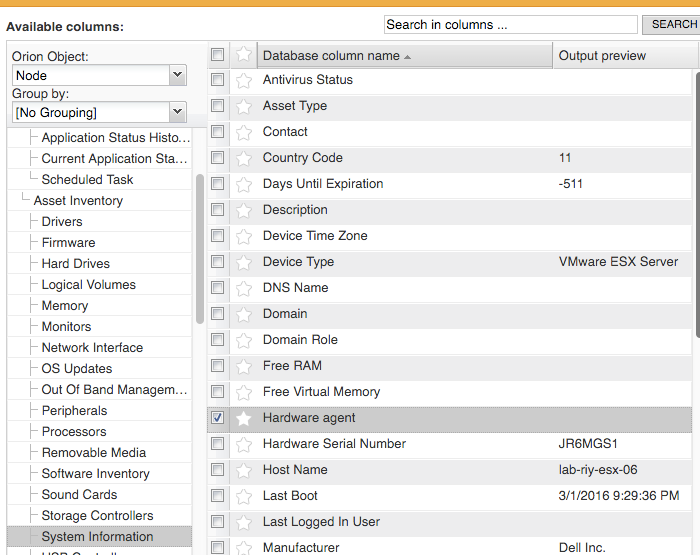Screen dimensions: 700x555
Task: Choose Firmware in the tree
Action: coord(68,242)
